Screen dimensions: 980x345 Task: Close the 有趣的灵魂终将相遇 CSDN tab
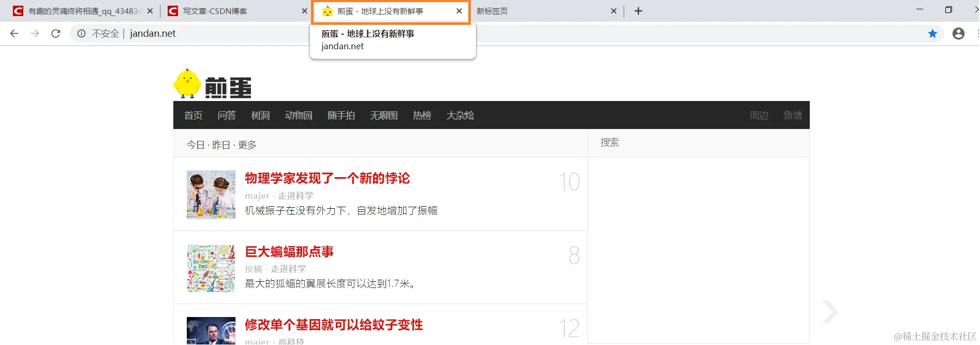pos(150,11)
